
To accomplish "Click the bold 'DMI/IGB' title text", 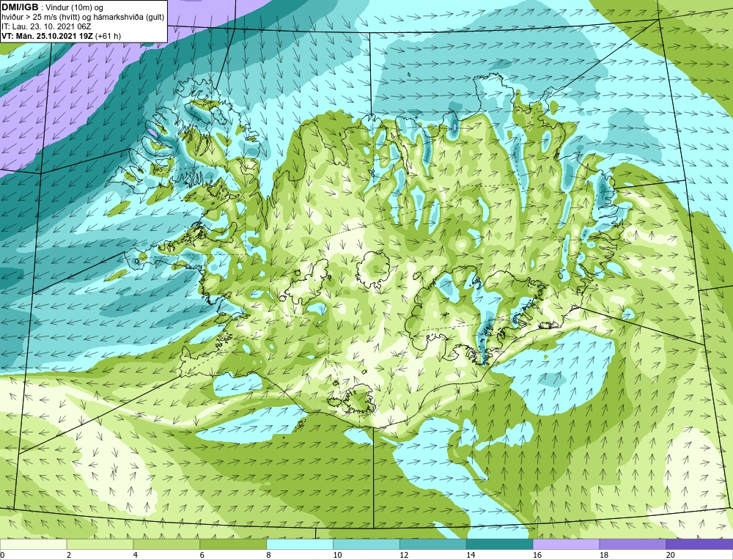I will coord(20,7).
